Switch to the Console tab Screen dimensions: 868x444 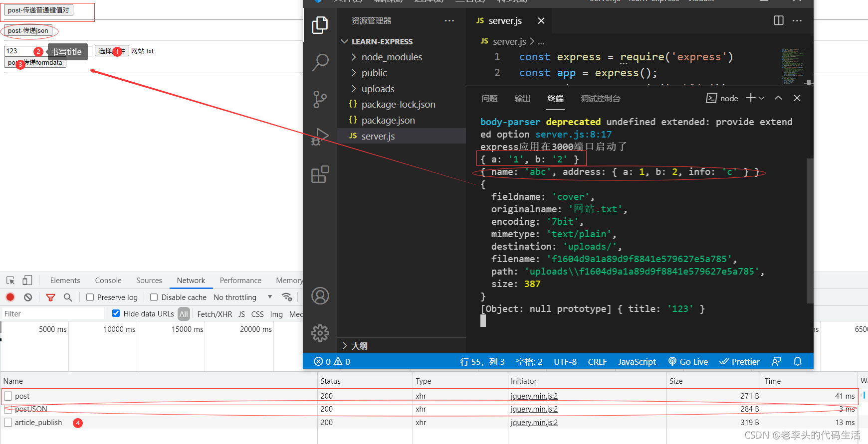(108, 281)
